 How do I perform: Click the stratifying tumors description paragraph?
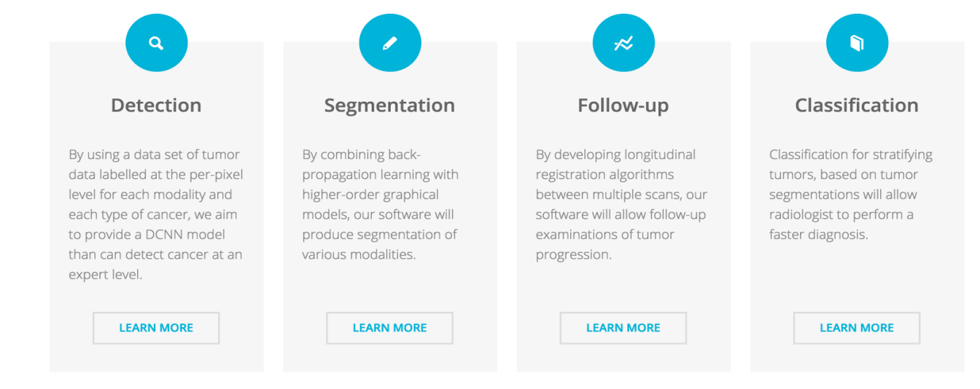point(851,194)
